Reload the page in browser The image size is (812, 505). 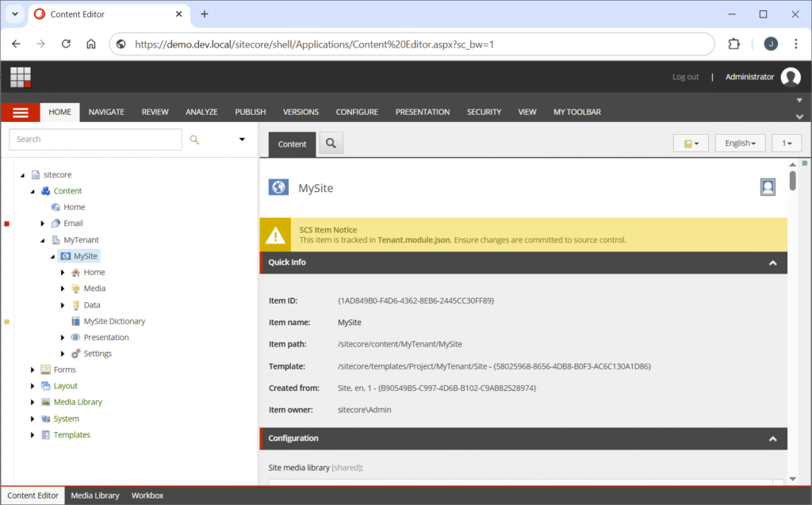click(66, 44)
